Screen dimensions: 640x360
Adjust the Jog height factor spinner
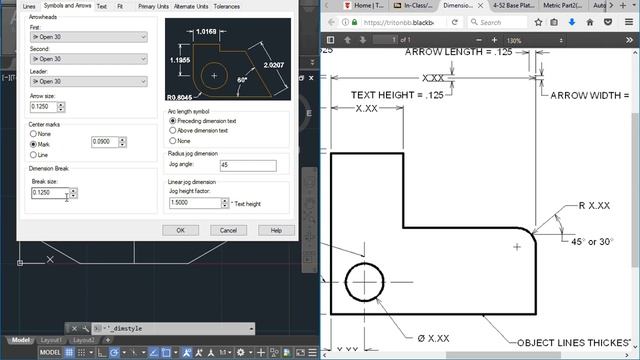pyautogui.click(x=225, y=203)
